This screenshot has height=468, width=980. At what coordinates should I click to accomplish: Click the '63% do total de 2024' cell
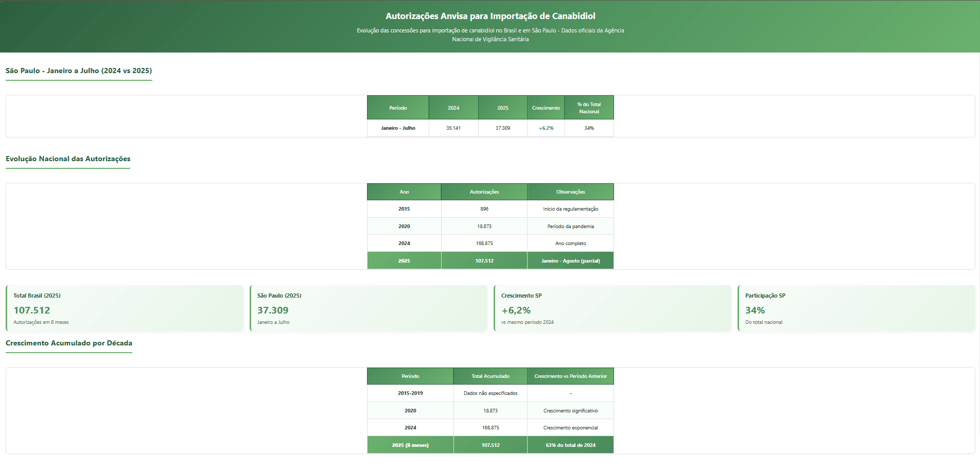pyautogui.click(x=570, y=445)
